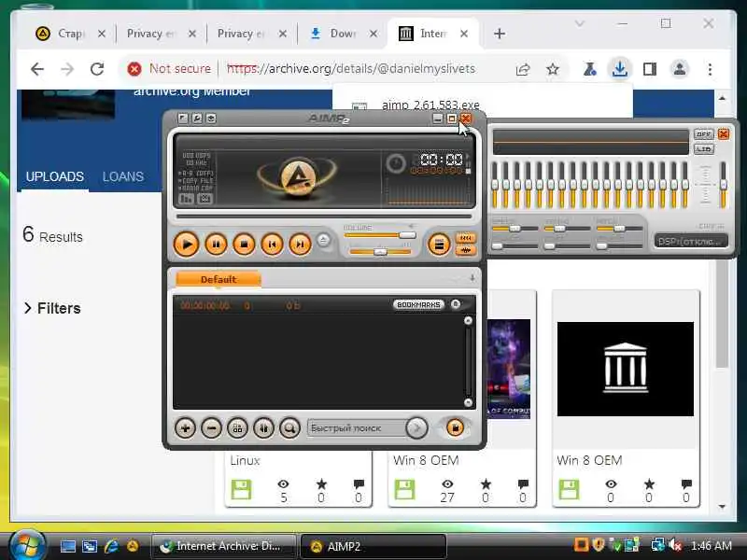Click the muted volume tray icon

tap(675, 546)
